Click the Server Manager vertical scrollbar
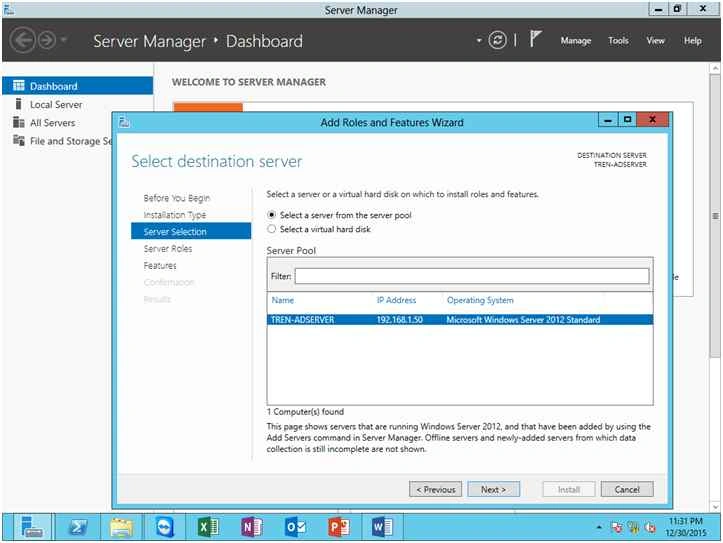Screen dimensions: 723x543 (x=715, y=217)
